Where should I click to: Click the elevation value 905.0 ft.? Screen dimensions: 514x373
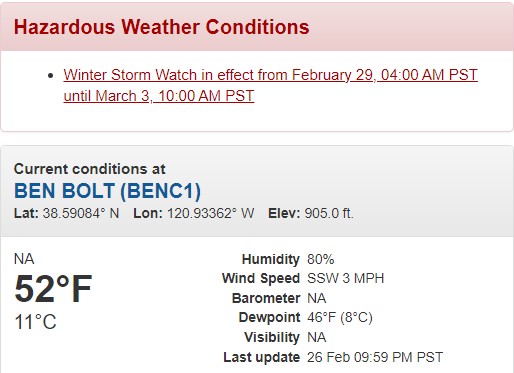point(329,213)
